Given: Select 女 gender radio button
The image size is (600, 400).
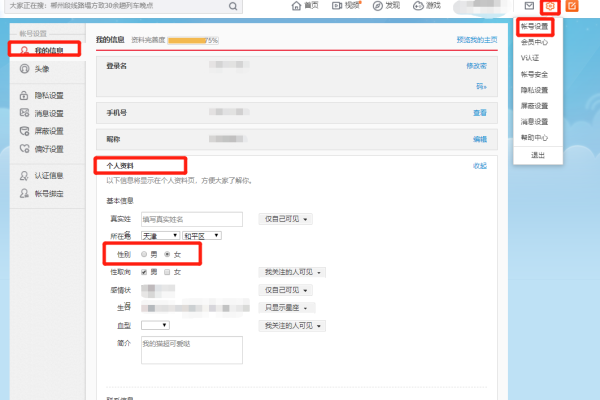Looking at the screenshot, I should (x=167, y=254).
